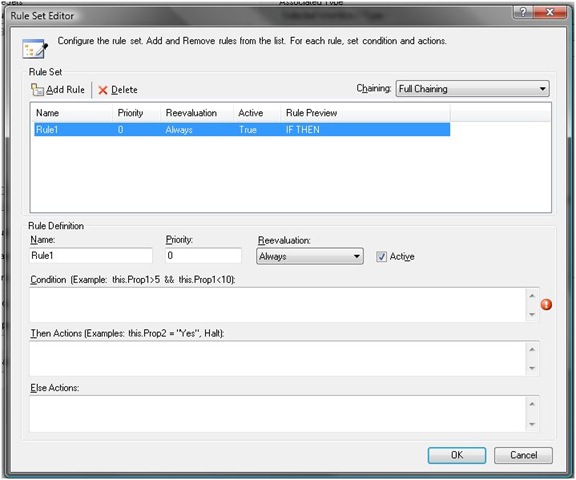The image size is (576, 480).
Task: Click the Add Rule icon
Action: click(x=37, y=90)
